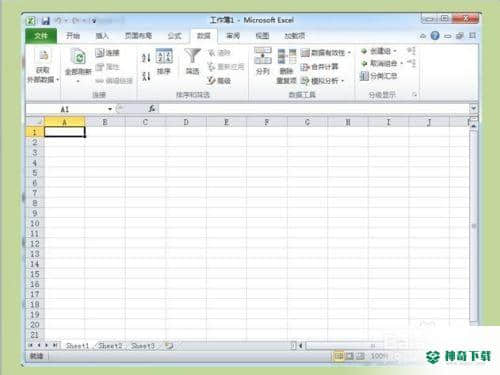Viewport: 500px width, 375px height.
Task: Select the Sheet1 worksheet tab
Action: tap(77, 346)
